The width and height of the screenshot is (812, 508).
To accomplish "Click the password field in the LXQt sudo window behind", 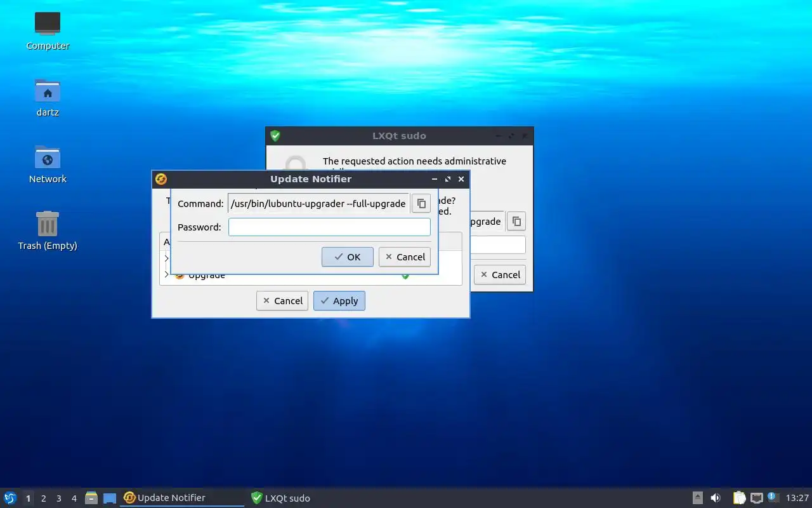I will (x=497, y=244).
